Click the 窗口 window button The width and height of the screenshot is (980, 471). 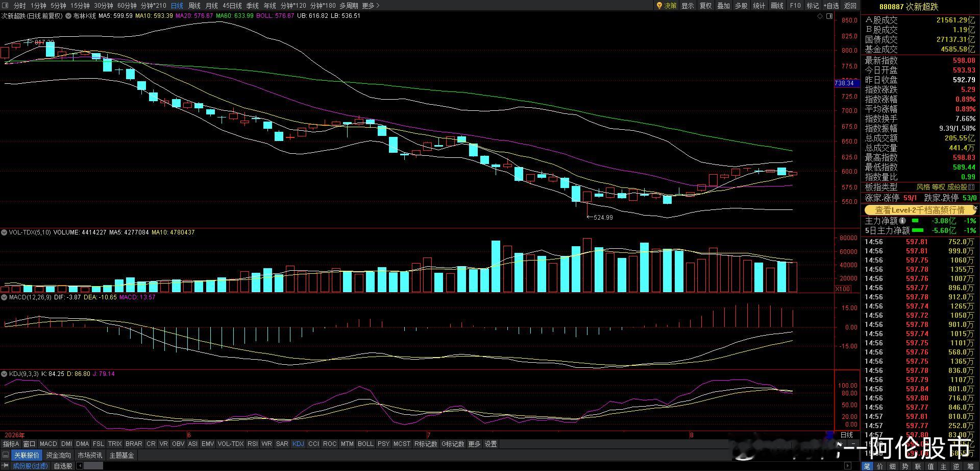pos(30,444)
